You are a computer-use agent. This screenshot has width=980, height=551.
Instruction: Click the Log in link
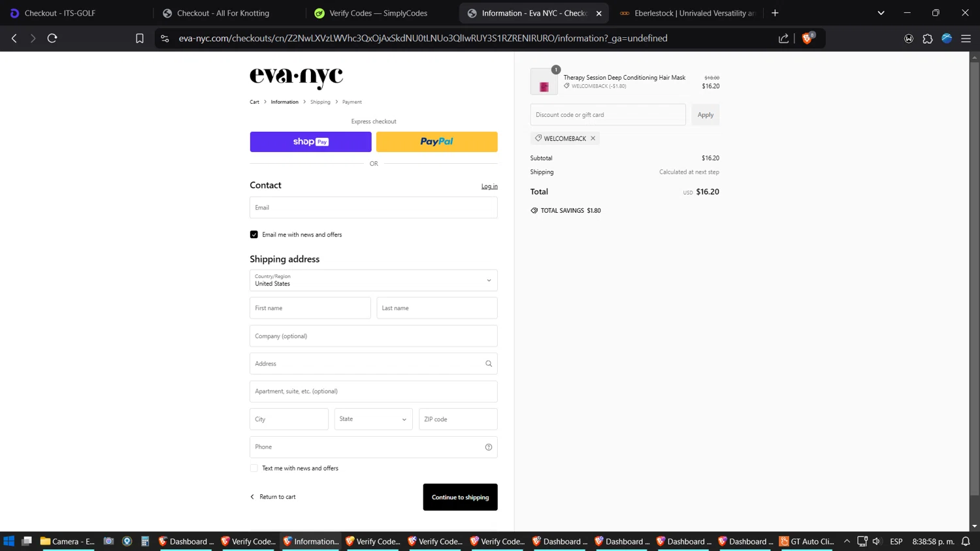(x=489, y=186)
